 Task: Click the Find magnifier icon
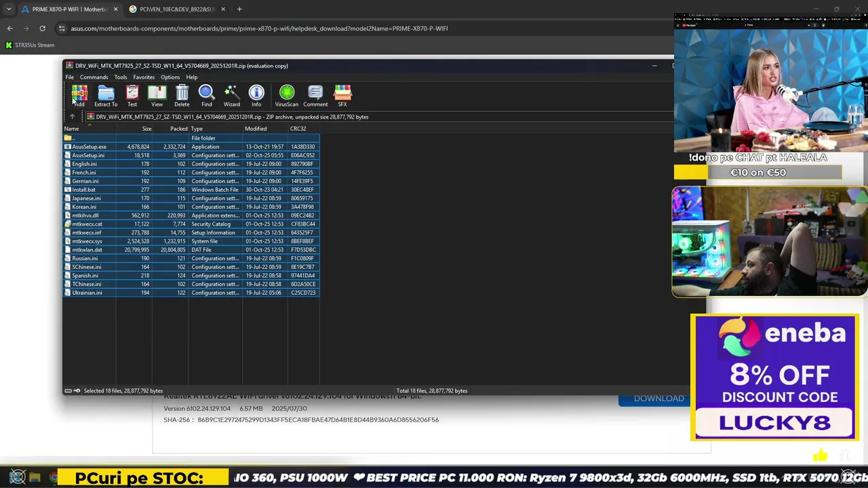click(207, 96)
